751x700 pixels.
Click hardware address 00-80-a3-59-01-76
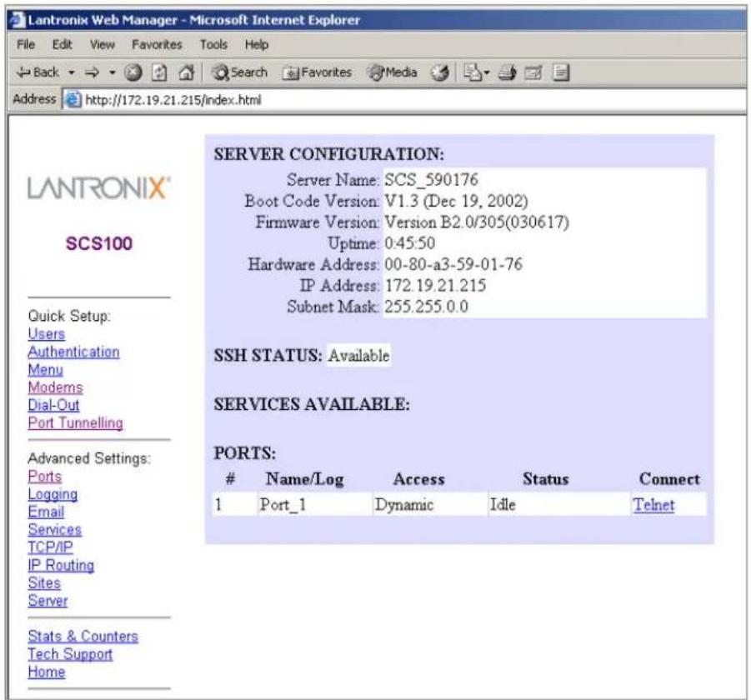point(453,264)
